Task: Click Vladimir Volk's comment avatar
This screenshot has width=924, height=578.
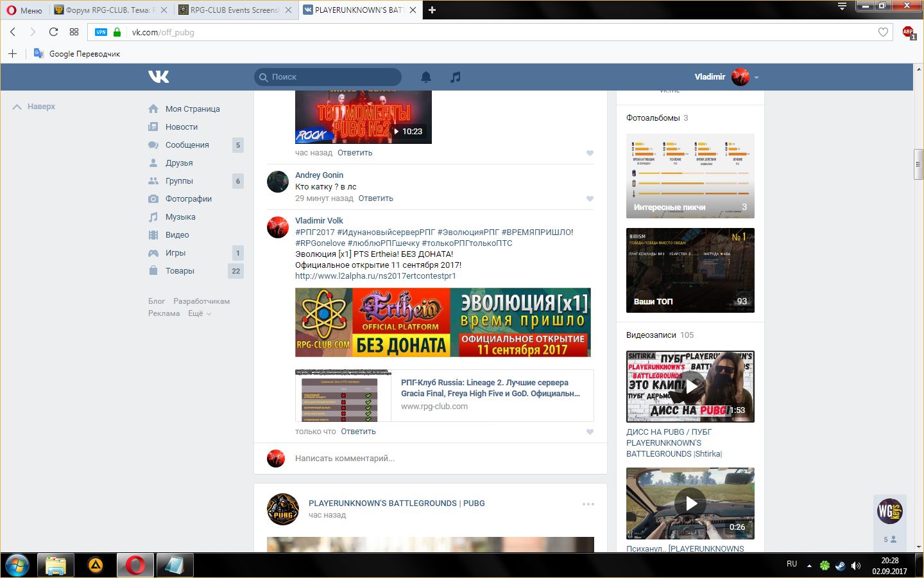Action: pos(278,227)
